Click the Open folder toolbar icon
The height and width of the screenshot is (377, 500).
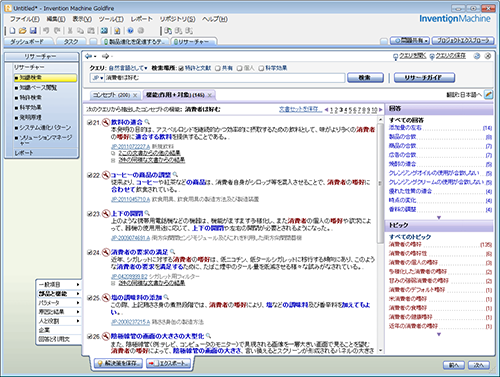(x=23, y=31)
